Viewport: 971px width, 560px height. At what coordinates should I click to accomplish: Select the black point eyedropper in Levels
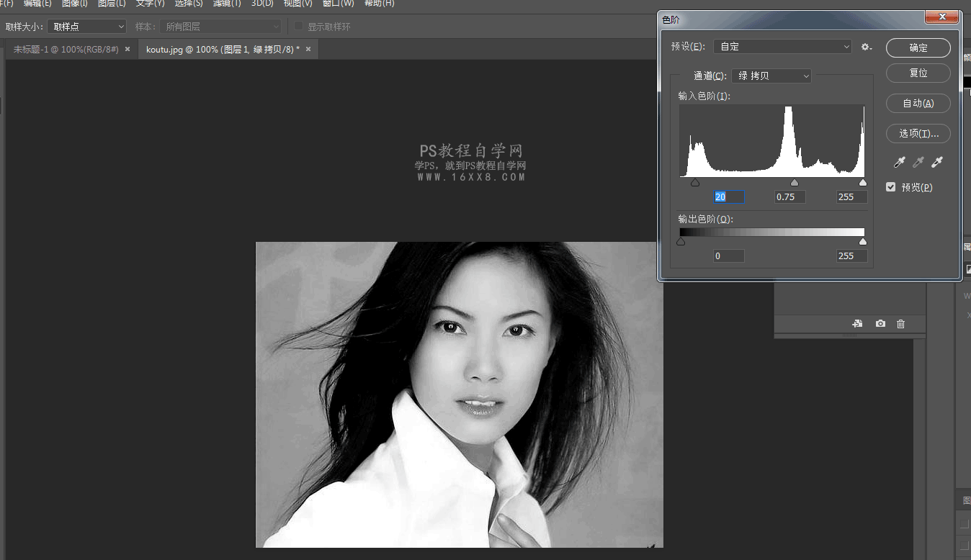pos(899,163)
